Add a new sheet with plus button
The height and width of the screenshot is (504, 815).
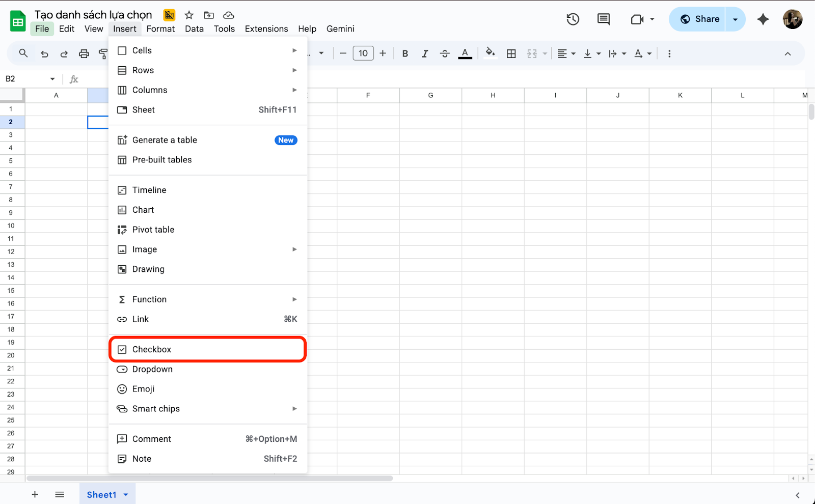click(35, 494)
